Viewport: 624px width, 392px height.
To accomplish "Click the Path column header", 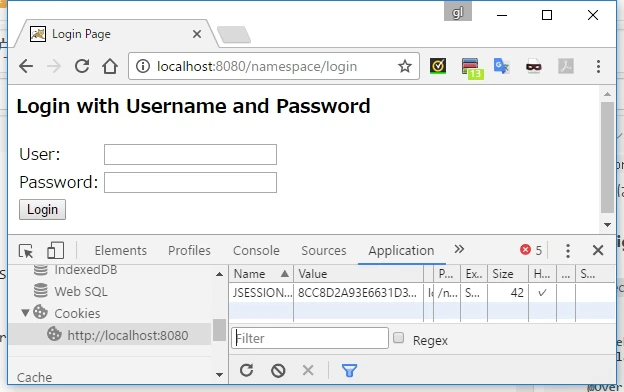I will point(447,274).
